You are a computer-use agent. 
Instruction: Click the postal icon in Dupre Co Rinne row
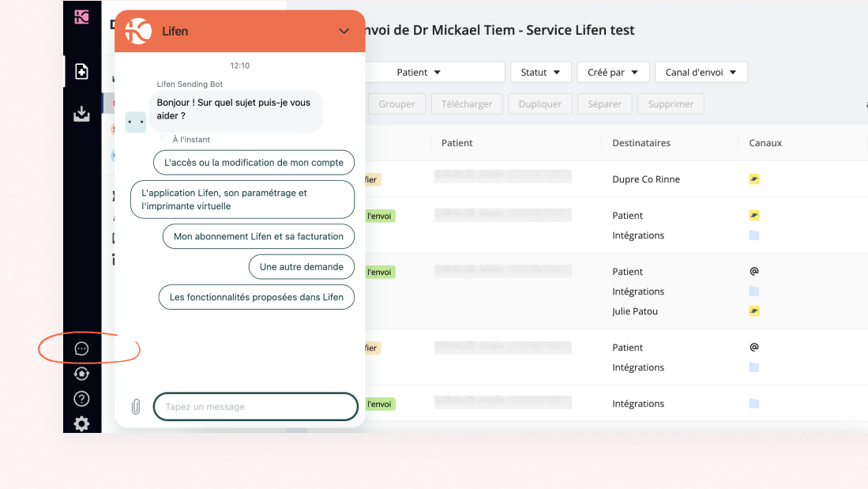[754, 179]
